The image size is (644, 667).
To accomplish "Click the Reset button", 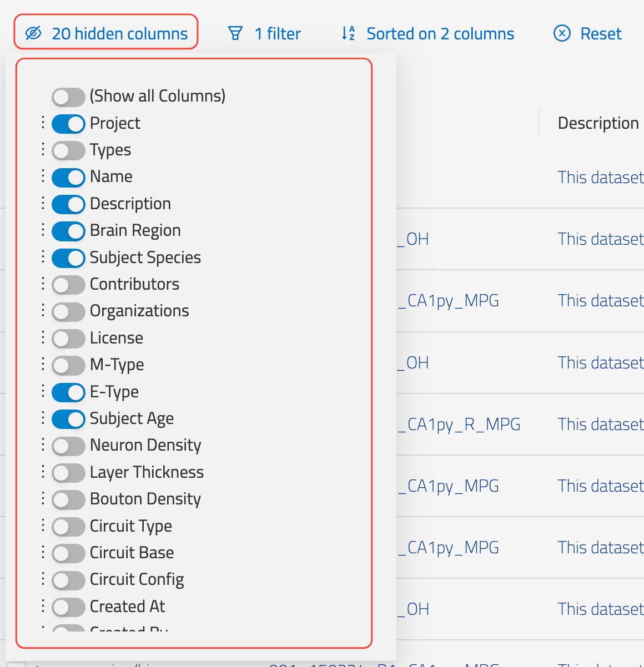I will (587, 33).
